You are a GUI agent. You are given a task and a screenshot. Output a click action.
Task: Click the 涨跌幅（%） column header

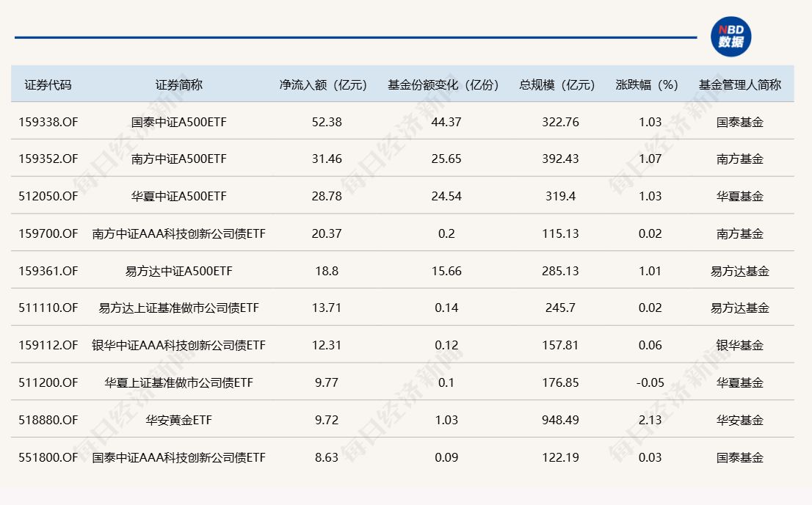[x=647, y=84]
